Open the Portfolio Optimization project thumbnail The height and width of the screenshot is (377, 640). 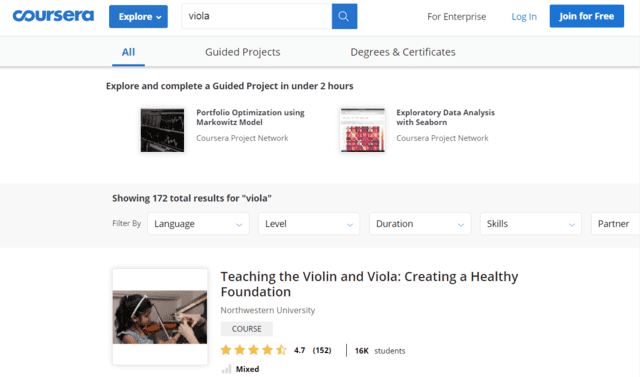point(162,130)
